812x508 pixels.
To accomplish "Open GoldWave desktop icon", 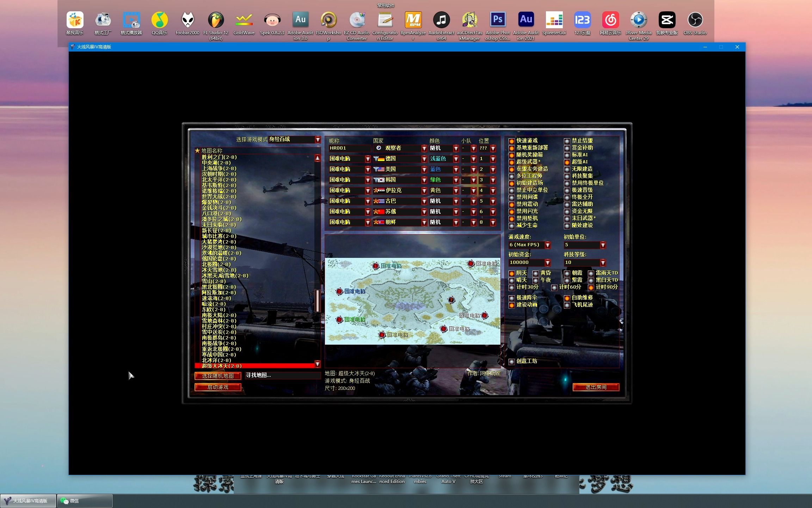I will pos(244,23).
